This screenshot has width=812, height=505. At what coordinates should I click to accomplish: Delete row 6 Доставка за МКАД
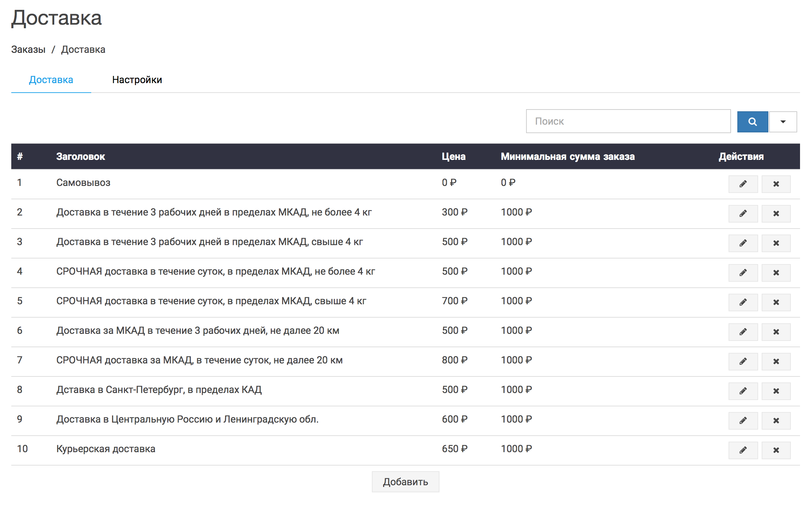point(776,332)
